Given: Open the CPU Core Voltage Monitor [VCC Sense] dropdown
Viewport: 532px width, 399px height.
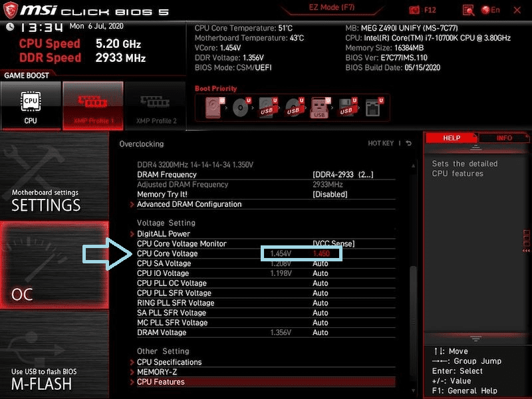Looking at the screenshot, I should tap(334, 243).
